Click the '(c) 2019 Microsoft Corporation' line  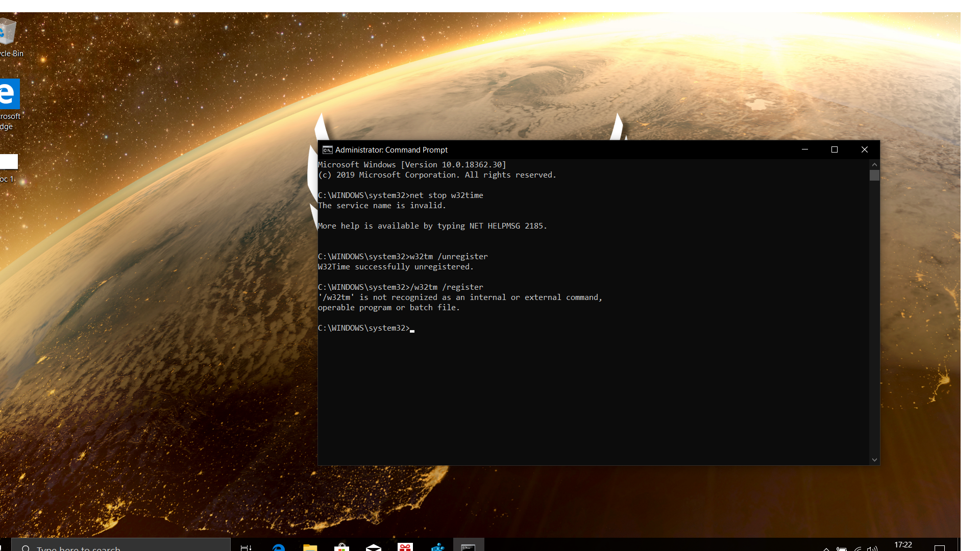[x=437, y=175]
